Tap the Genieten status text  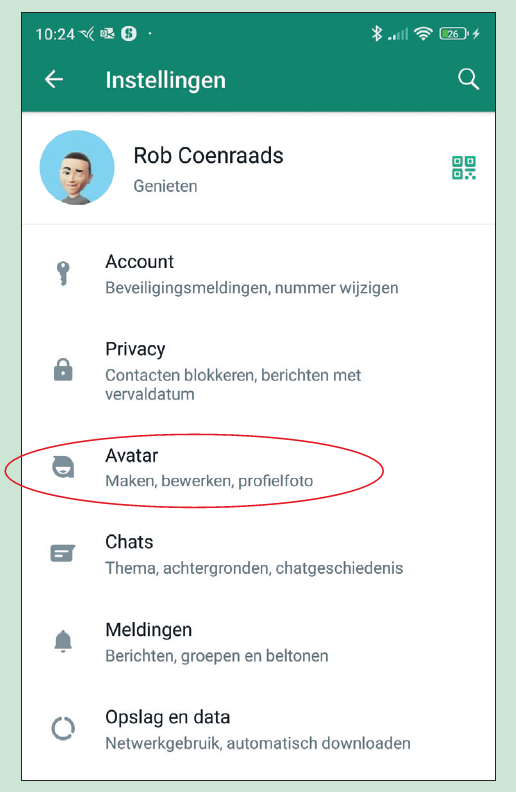165,186
